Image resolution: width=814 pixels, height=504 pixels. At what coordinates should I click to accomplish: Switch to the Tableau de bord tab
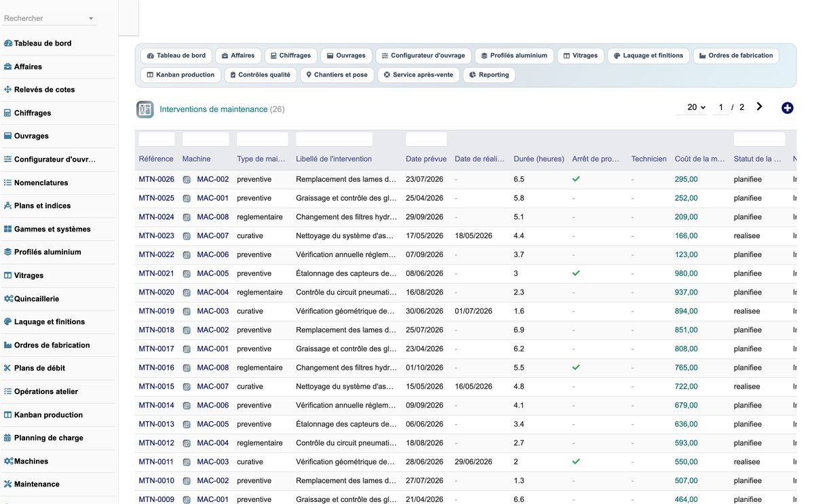click(176, 56)
